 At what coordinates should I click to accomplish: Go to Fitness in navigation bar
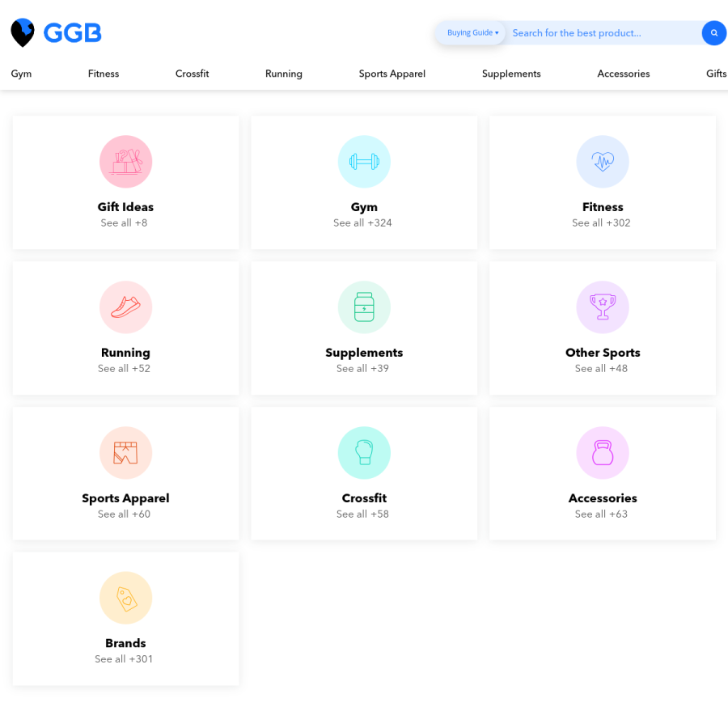click(104, 74)
